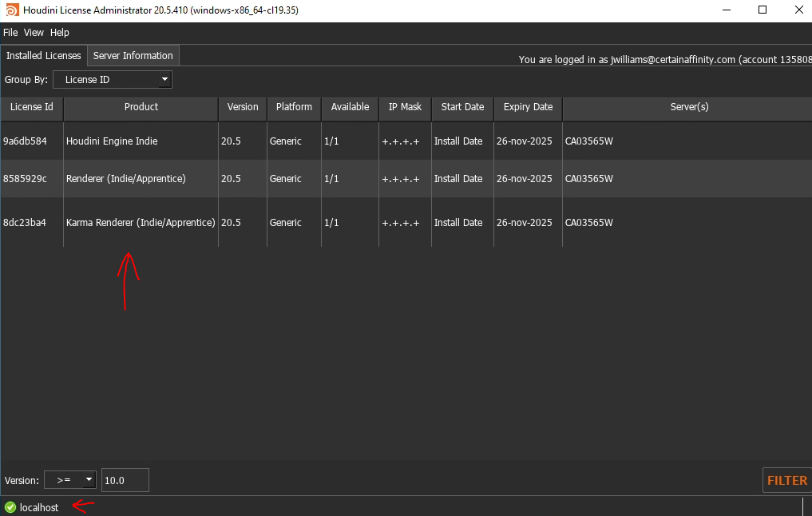Viewport: 812px width, 516px height.
Task: Click Generic platform in Karma Renderer row
Action: click(x=285, y=223)
